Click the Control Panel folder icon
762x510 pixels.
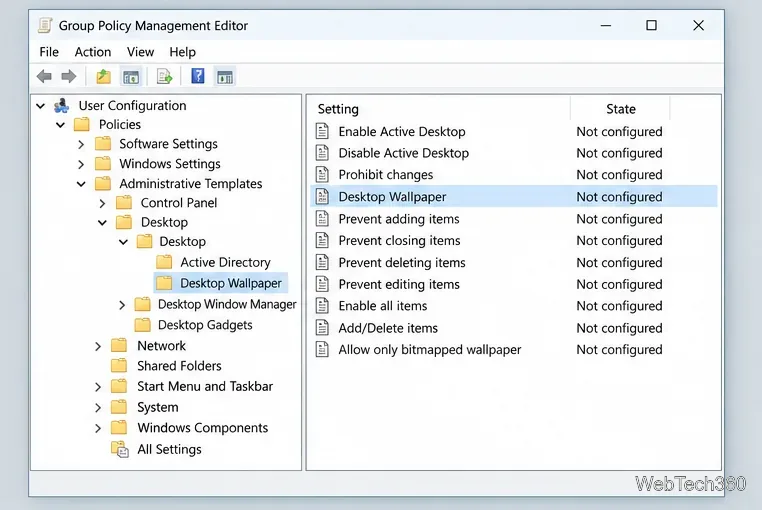click(x=124, y=202)
